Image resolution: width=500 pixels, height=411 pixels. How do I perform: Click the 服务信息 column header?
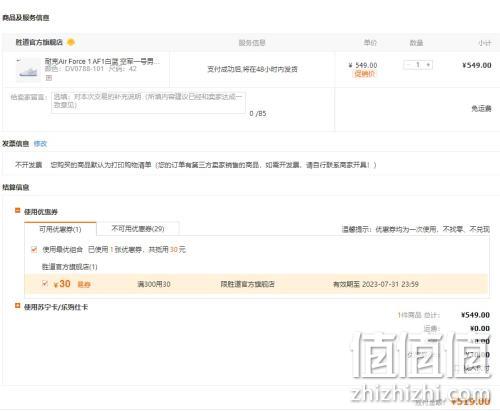click(x=252, y=43)
